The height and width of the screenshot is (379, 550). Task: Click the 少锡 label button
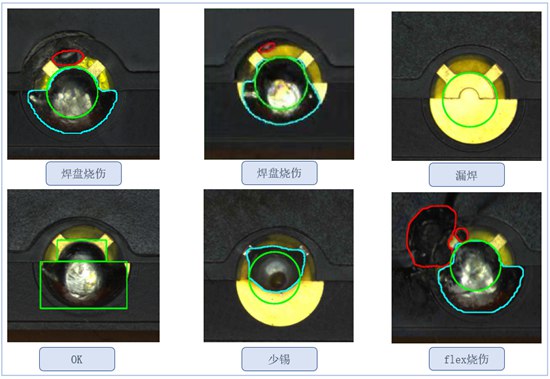point(279,359)
